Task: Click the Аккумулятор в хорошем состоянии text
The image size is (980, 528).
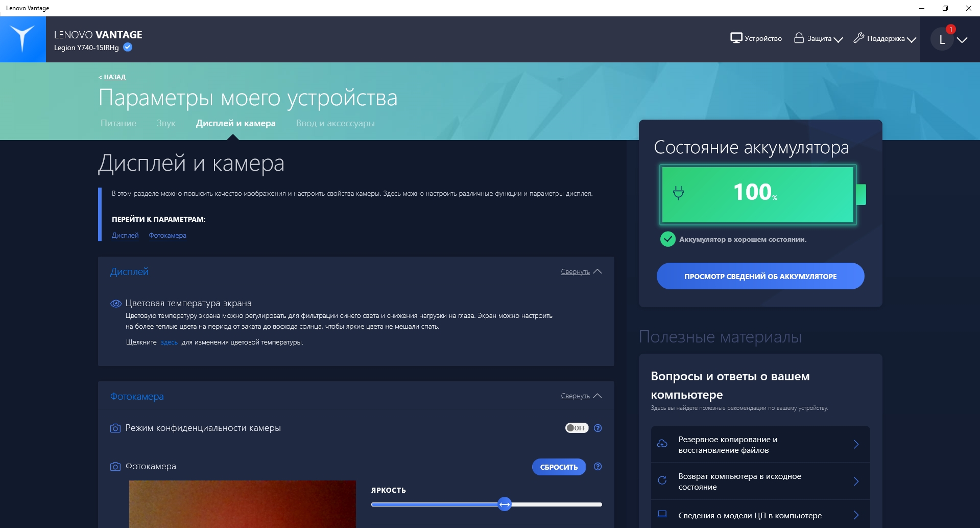Action: [x=743, y=240]
